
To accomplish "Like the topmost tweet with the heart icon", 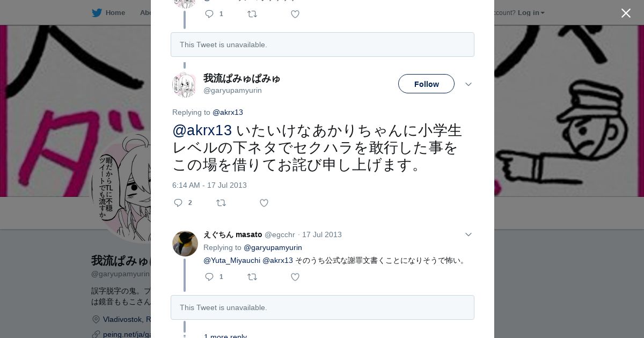I will pos(295,14).
